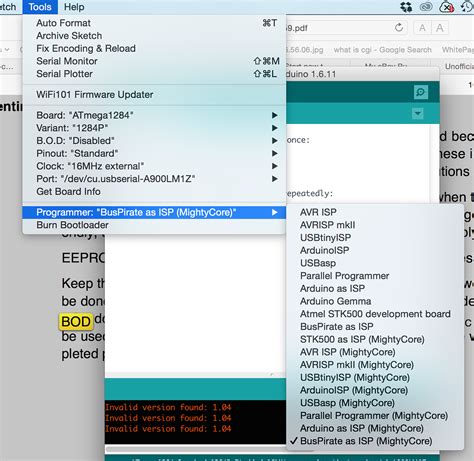Click the larger text size A button
This screenshot has width=474, height=461.
point(440,28)
